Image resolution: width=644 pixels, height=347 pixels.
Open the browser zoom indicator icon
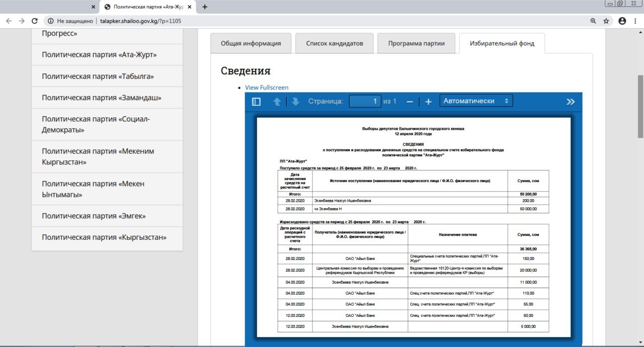[593, 21]
